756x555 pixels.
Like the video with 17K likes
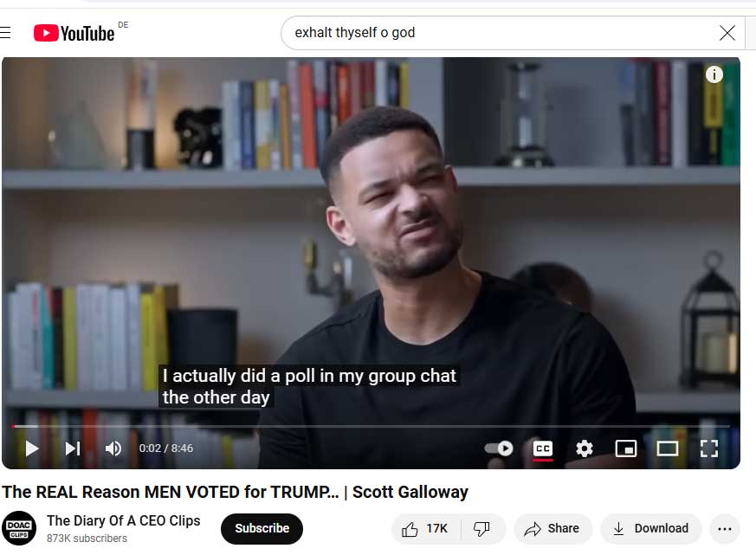coord(425,529)
